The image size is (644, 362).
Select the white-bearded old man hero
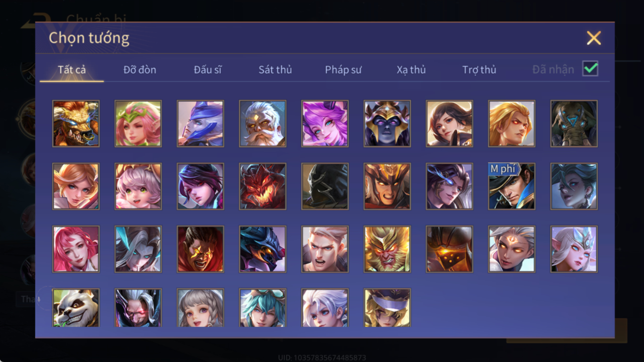(263, 123)
